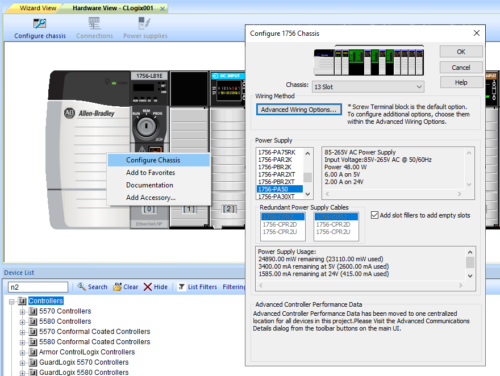The width and height of the screenshot is (500, 376).
Task: Collapse the Controllers tree node
Action: (12, 301)
